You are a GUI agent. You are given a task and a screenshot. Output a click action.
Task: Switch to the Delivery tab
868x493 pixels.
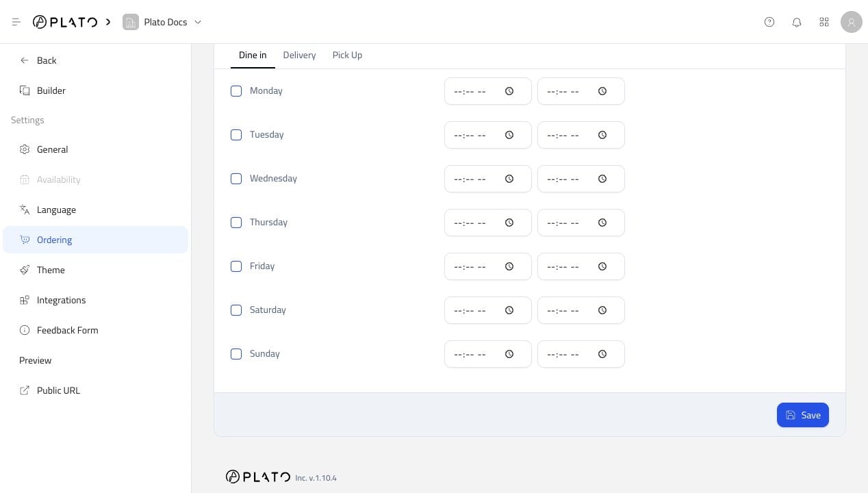(299, 55)
